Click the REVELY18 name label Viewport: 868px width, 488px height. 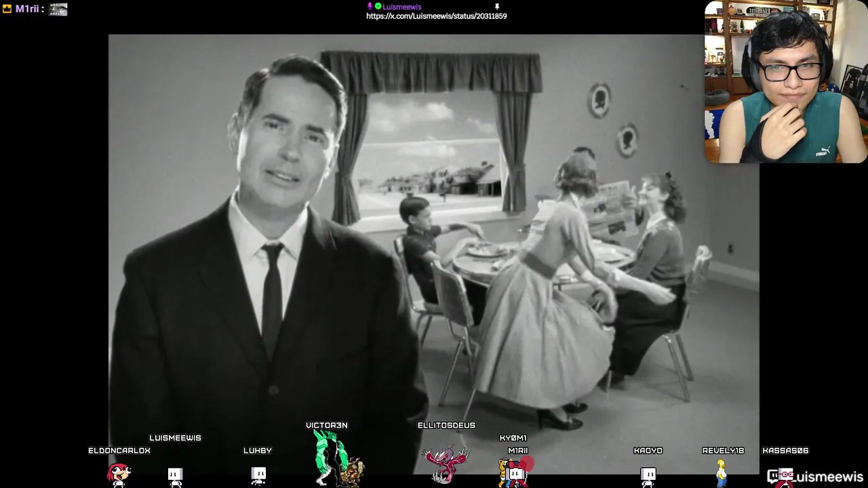(x=723, y=451)
